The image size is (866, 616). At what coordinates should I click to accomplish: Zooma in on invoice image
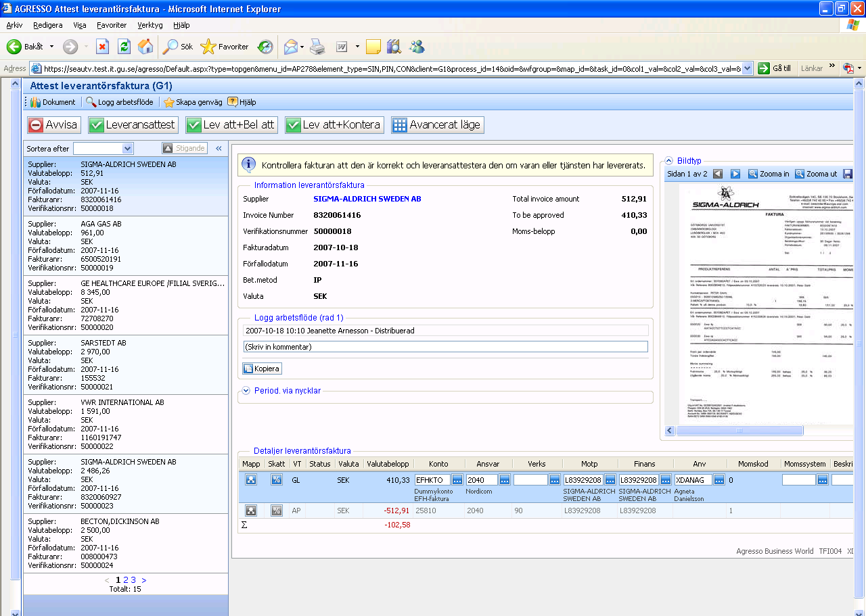pyautogui.click(x=769, y=174)
